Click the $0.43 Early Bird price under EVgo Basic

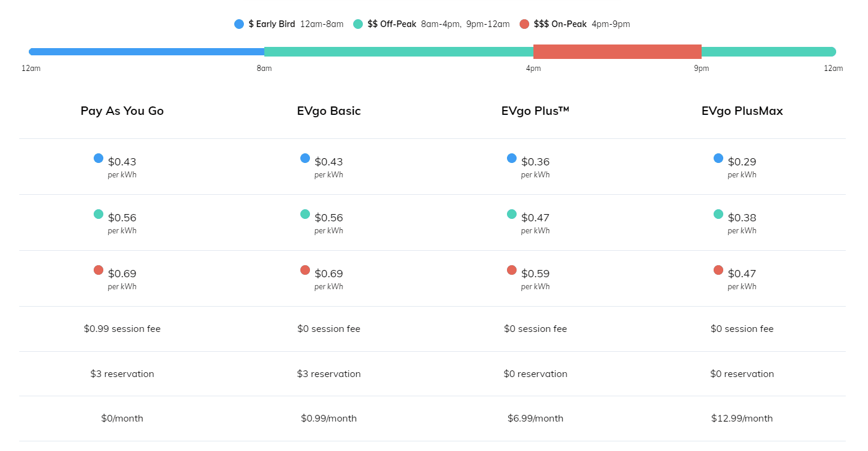tap(329, 162)
